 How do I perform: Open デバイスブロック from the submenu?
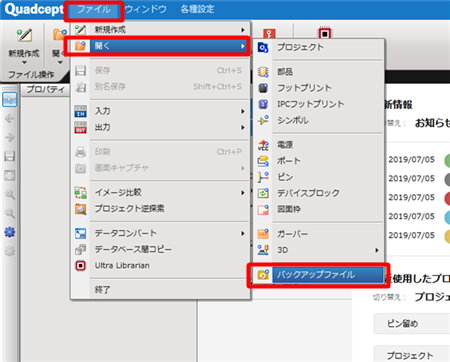click(319, 193)
